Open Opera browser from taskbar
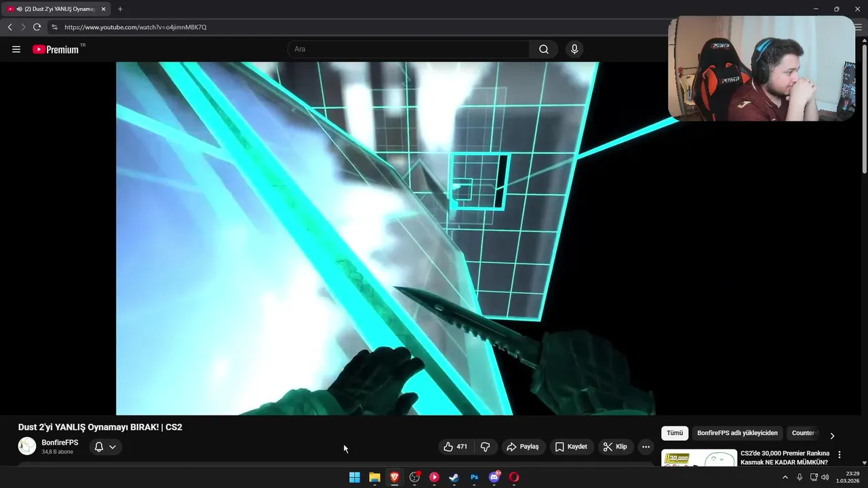Image resolution: width=868 pixels, height=488 pixels. [x=514, y=477]
